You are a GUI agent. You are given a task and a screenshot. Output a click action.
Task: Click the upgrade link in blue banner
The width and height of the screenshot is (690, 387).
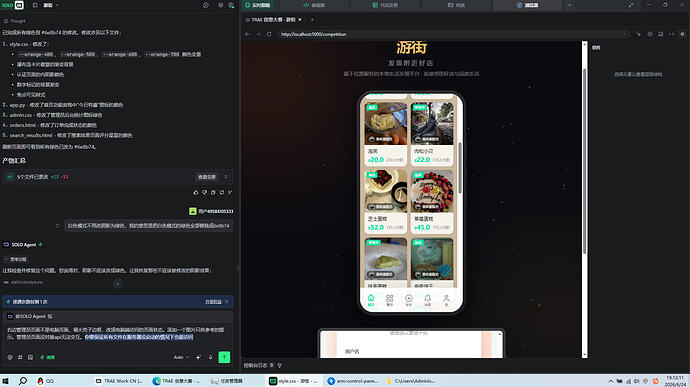(213, 302)
